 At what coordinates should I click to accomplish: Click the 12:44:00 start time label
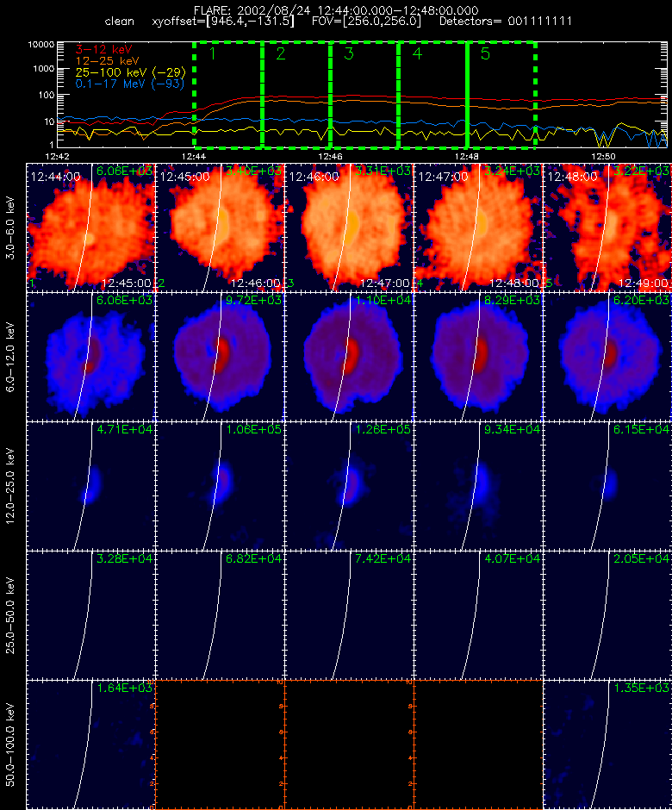(55, 177)
